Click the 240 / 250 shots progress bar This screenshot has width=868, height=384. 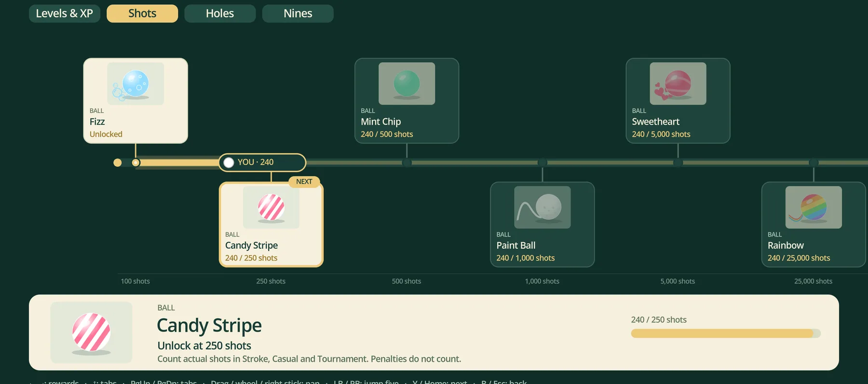tap(726, 333)
